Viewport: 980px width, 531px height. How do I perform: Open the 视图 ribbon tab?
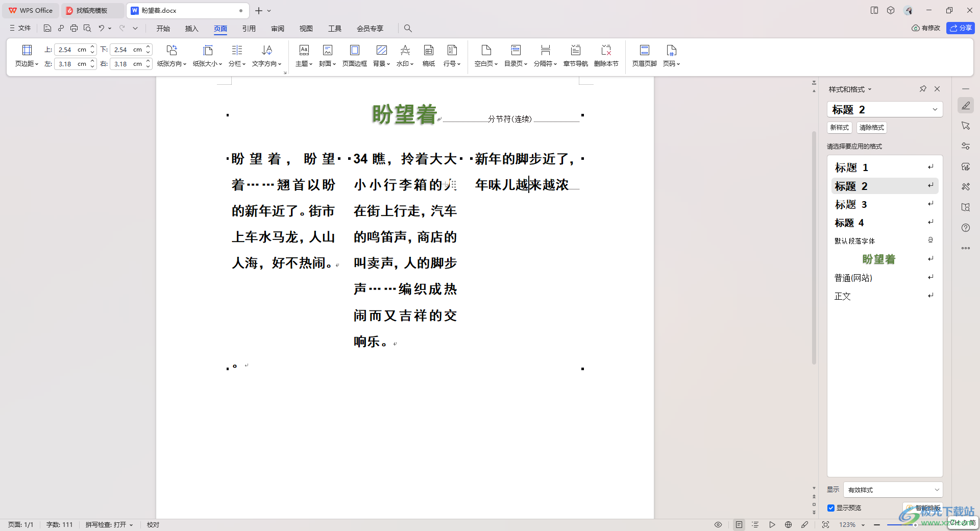pyautogui.click(x=306, y=29)
